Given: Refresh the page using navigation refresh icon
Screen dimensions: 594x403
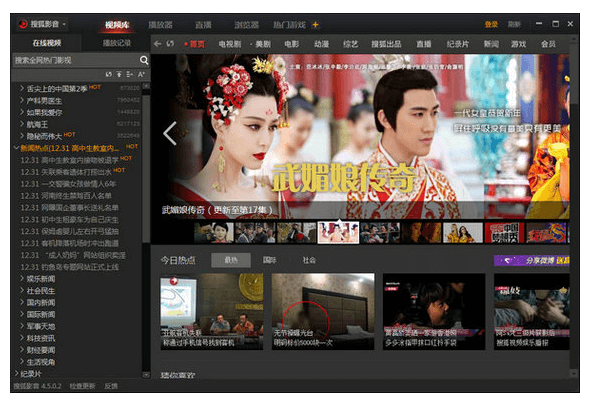Looking at the screenshot, I should [170, 44].
